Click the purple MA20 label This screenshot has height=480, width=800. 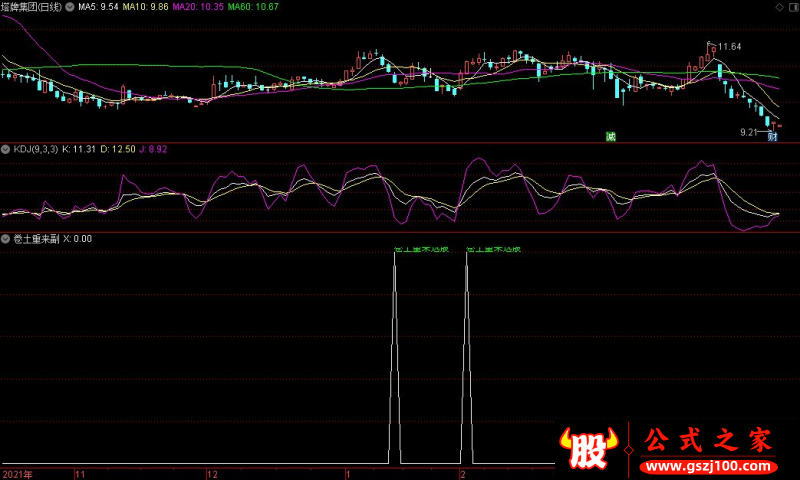[x=198, y=7]
